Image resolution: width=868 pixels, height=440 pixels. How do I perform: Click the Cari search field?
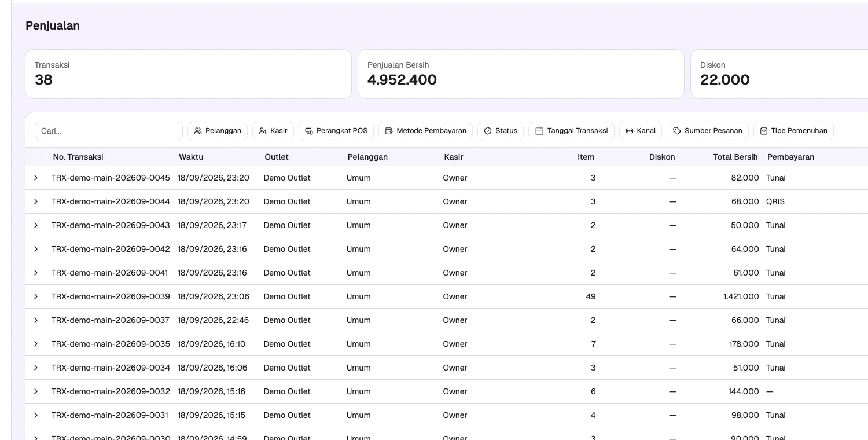pos(109,131)
